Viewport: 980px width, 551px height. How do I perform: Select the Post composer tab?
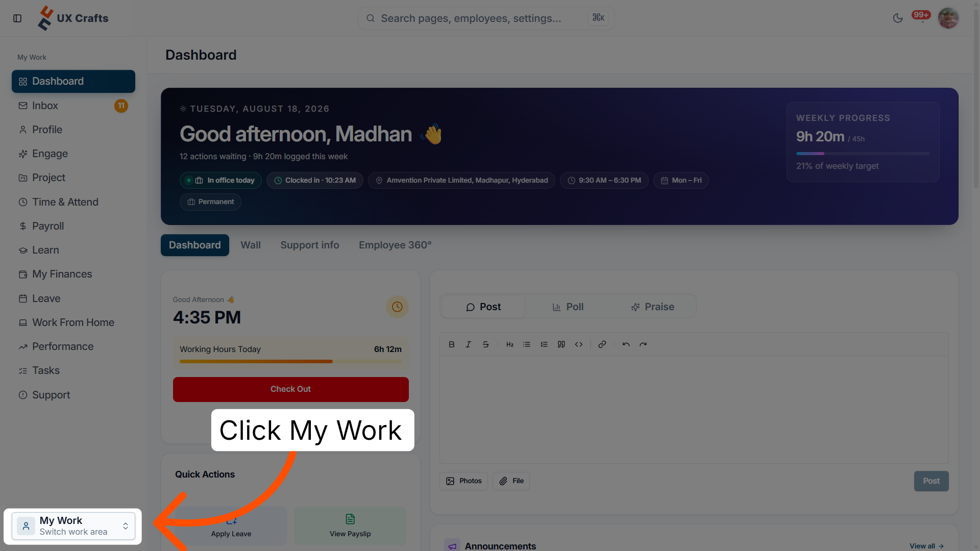(483, 307)
